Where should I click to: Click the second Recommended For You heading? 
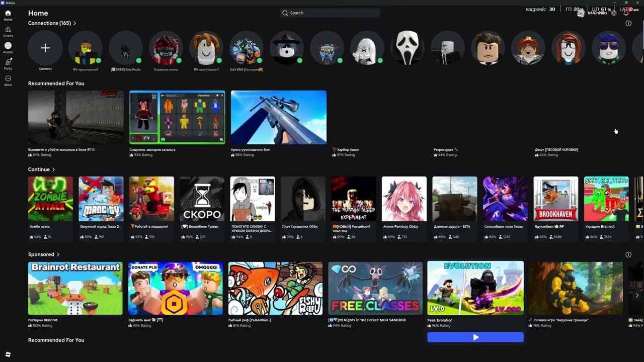tap(56, 340)
